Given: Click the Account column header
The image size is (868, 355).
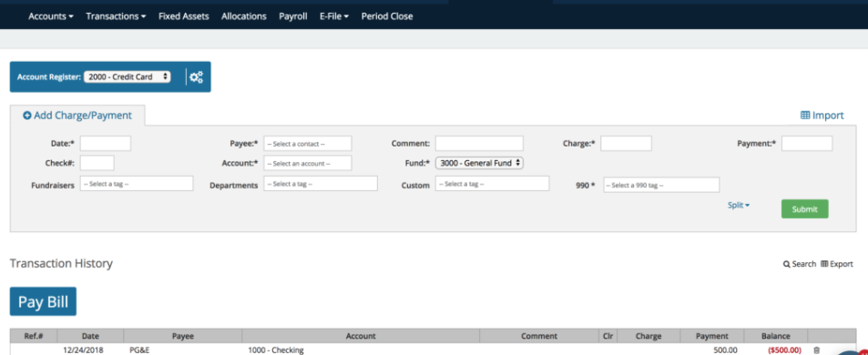Looking at the screenshot, I should tap(361, 336).
